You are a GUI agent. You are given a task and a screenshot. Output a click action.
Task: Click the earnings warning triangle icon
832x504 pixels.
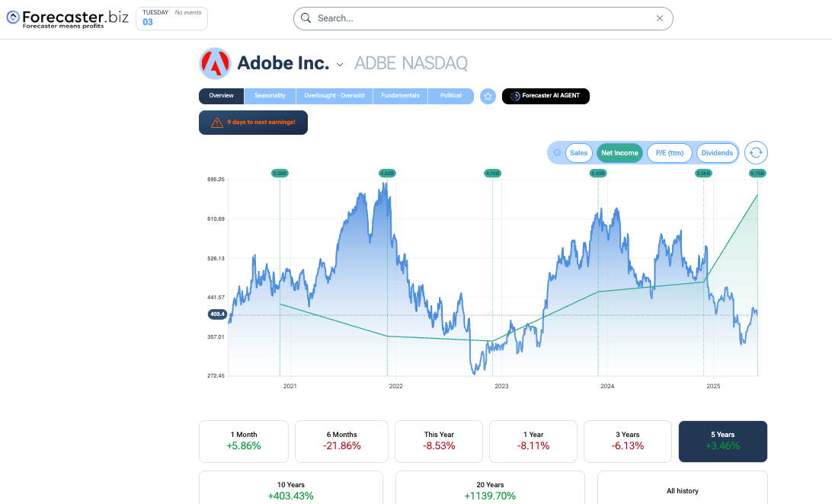(217, 122)
